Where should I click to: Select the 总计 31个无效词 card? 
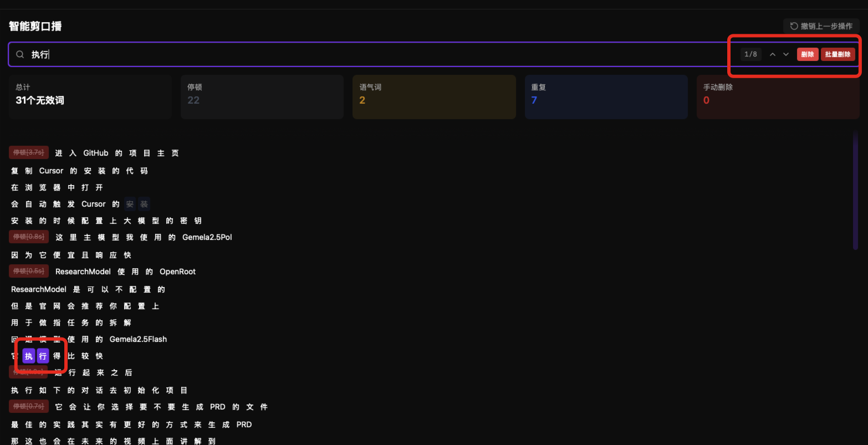(x=90, y=96)
